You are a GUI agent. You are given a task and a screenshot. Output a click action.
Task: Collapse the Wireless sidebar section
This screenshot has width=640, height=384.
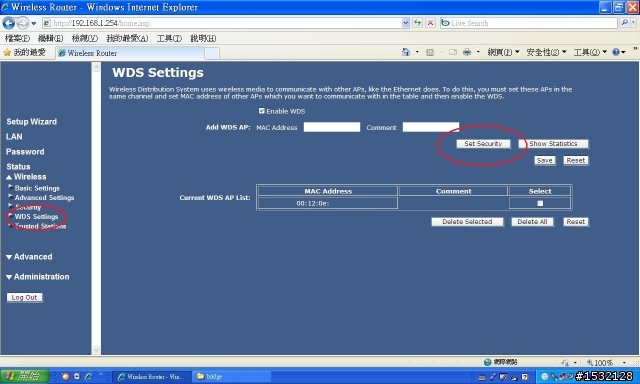26,177
